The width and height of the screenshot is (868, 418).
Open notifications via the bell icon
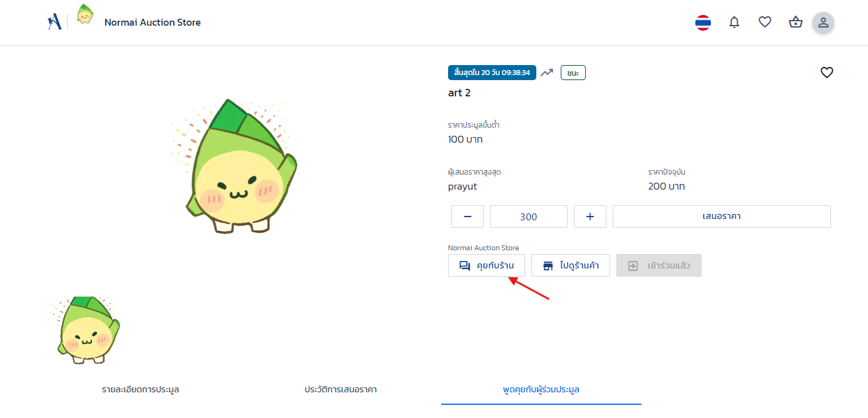734,22
